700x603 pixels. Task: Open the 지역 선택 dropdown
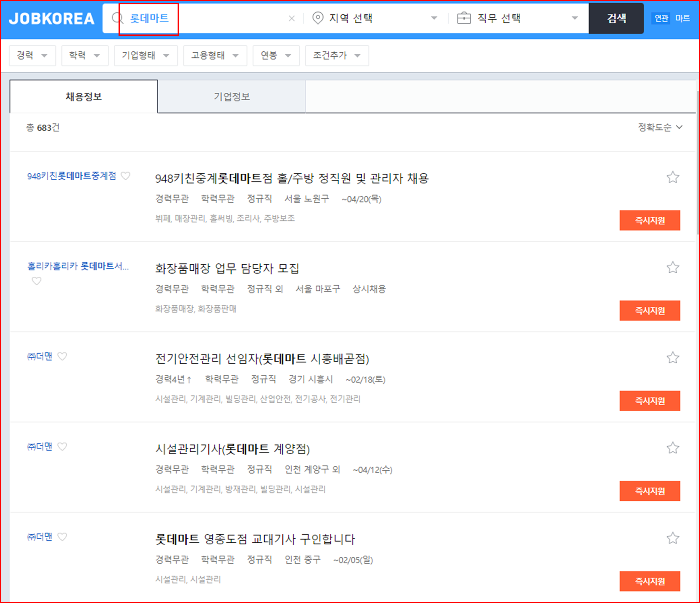click(x=374, y=18)
